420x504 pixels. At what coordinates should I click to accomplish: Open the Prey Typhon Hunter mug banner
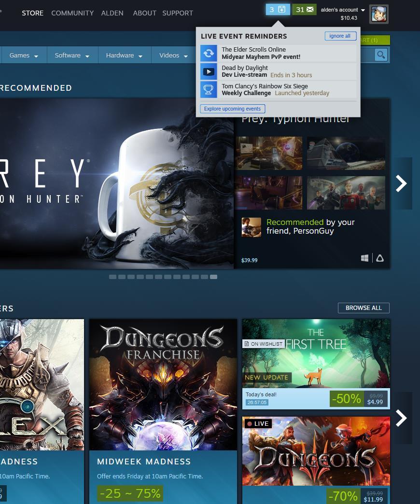pos(117,183)
